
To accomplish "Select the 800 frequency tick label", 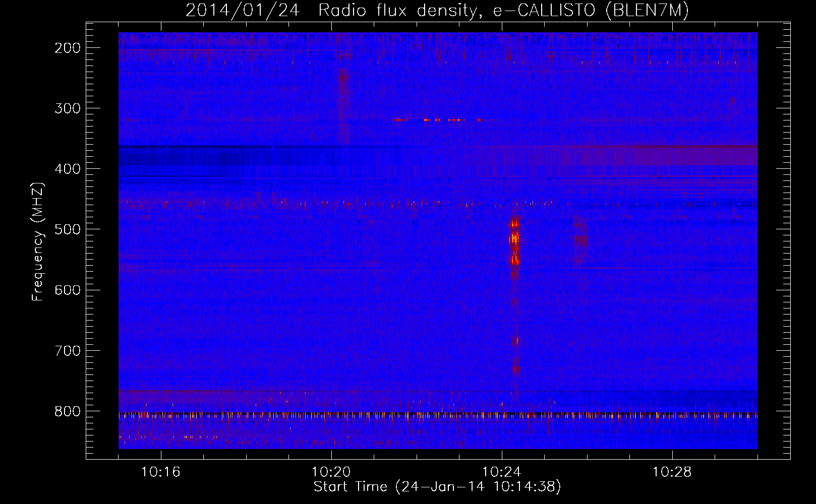I will pos(68,411).
